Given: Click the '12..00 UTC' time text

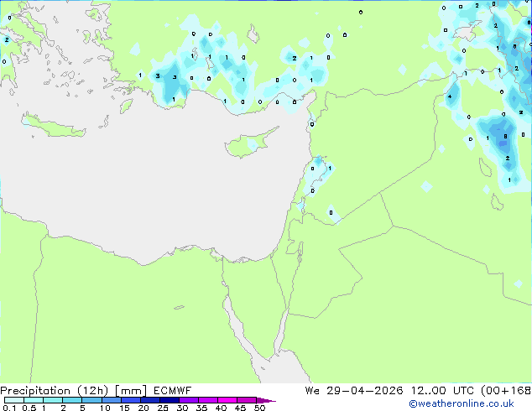Looking at the screenshot, I should pos(443,391).
